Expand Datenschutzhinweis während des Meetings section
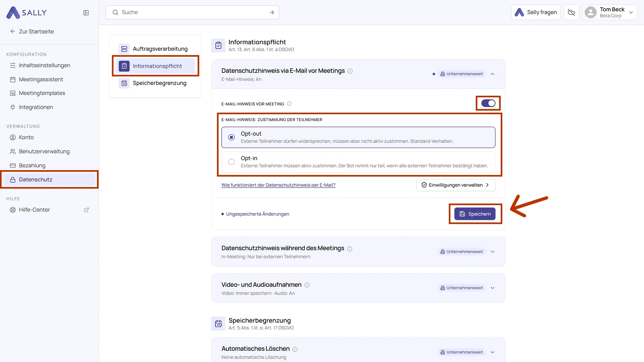This screenshot has height=362, width=644. (x=493, y=252)
